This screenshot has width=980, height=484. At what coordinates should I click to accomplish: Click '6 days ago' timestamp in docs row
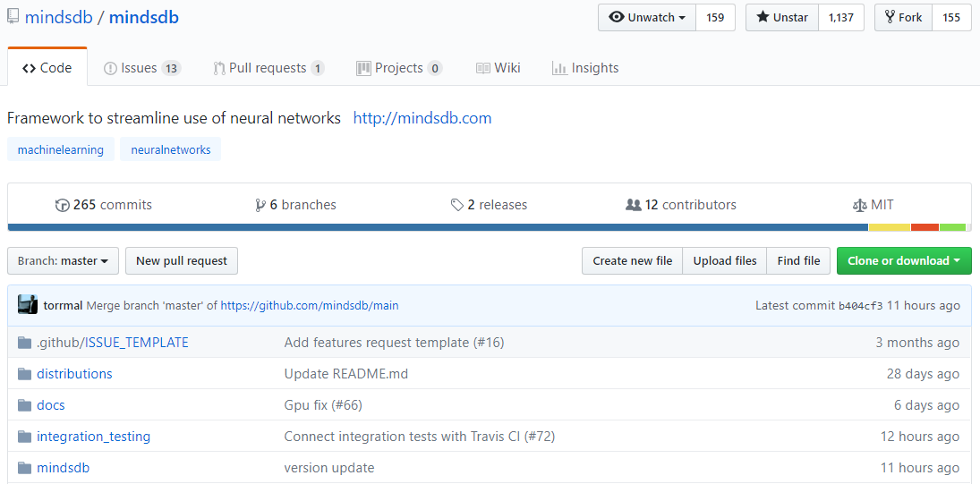pyautogui.click(x=926, y=404)
